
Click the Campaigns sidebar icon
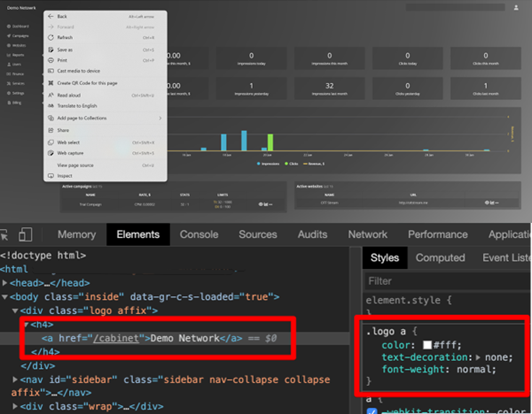click(x=9, y=36)
